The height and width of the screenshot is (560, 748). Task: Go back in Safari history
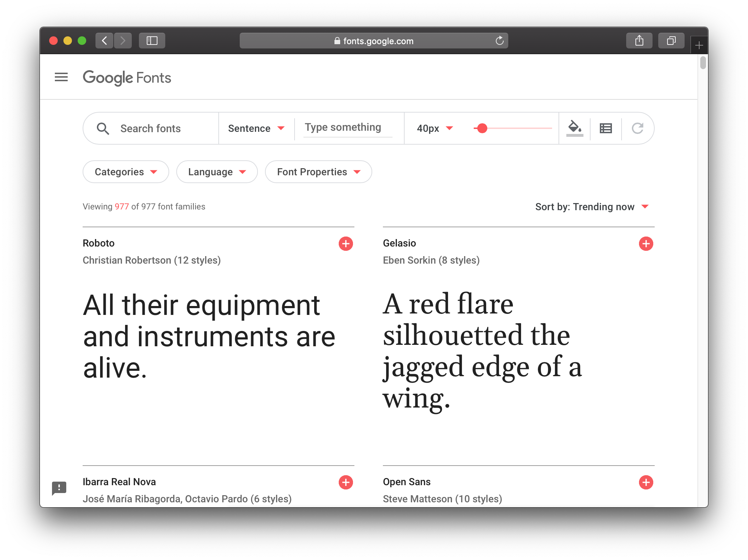tap(104, 41)
